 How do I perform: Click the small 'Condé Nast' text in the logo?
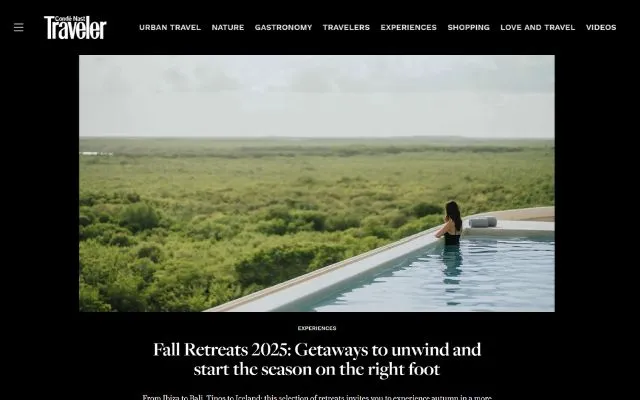click(x=70, y=19)
